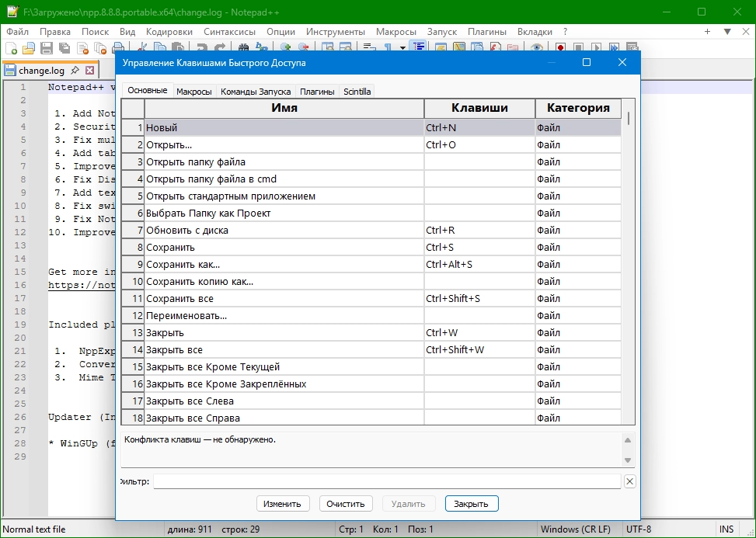This screenshot has width=756, height=538.
Task: Click the Ctrl+Shift+W shortcut cell
Action: pos(479,349)
